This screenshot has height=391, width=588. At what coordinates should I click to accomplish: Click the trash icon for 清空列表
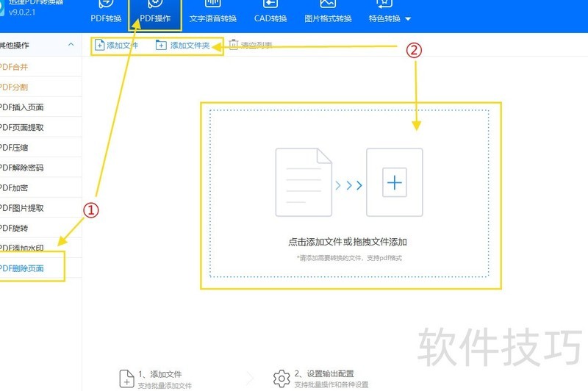(233, 45)
